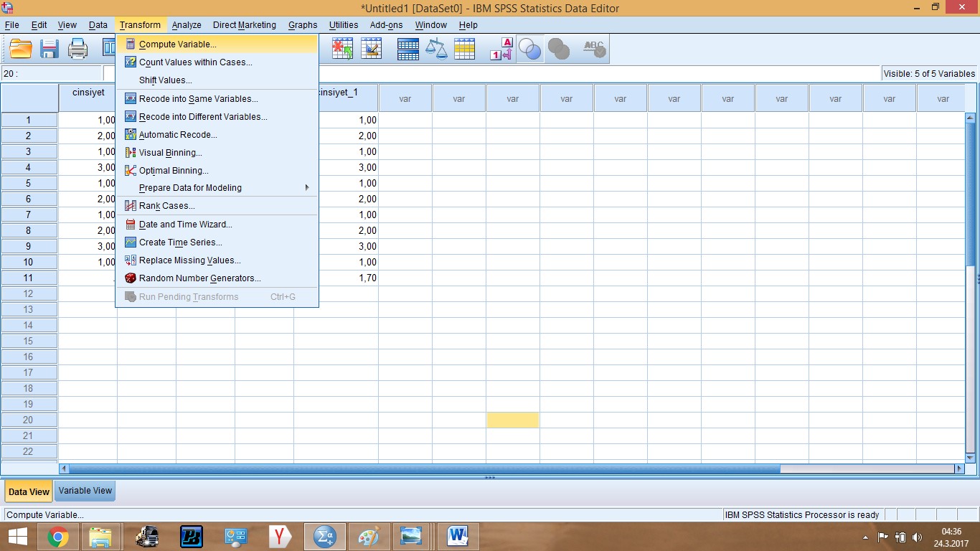Open the Utilities menu
The height and width of the screenshot is (551, 980).
click(x=344, y=25)
